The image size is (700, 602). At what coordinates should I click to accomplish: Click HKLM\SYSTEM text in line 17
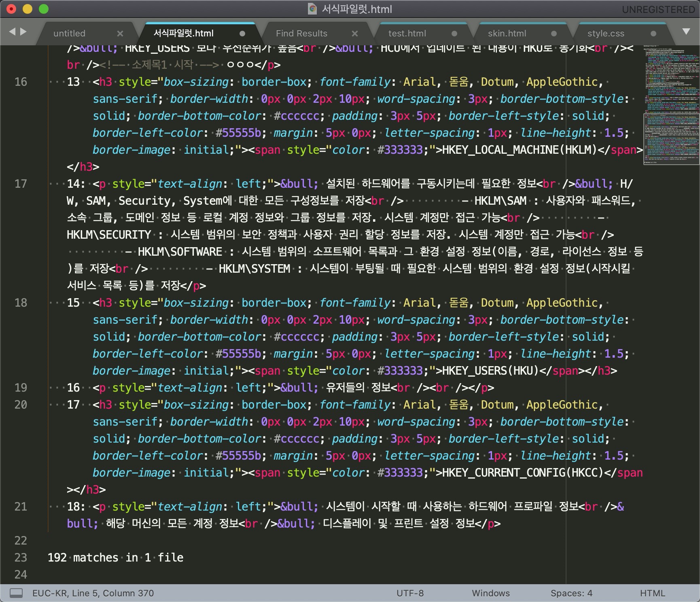[x=255, y=269]
